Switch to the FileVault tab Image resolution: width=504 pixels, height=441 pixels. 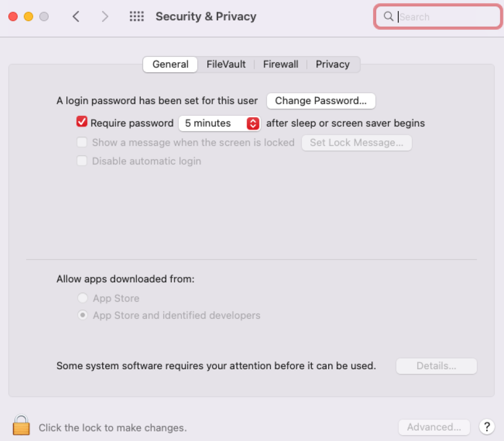(x=226, y=64)
